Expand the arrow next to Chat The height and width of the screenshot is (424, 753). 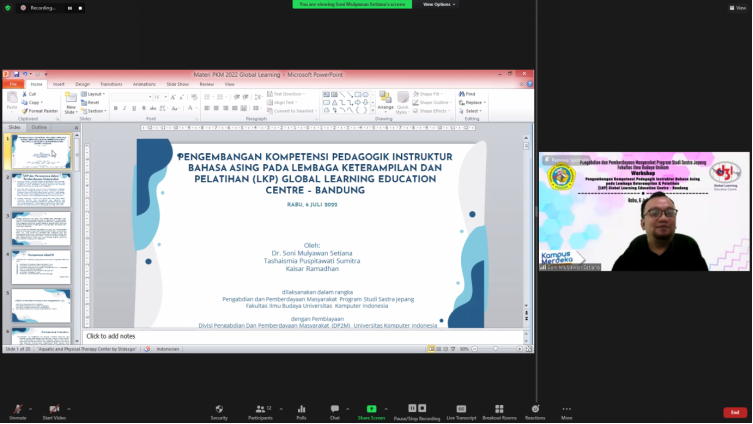(x=347, y=409)
